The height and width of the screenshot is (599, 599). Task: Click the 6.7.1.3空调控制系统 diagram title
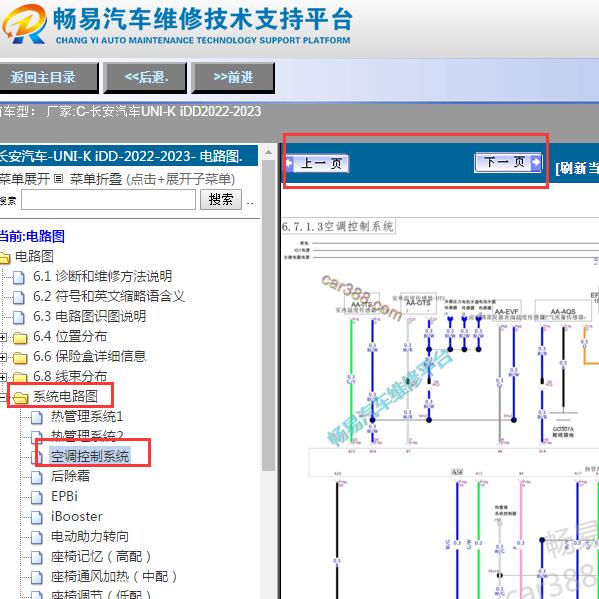[338, 226]
